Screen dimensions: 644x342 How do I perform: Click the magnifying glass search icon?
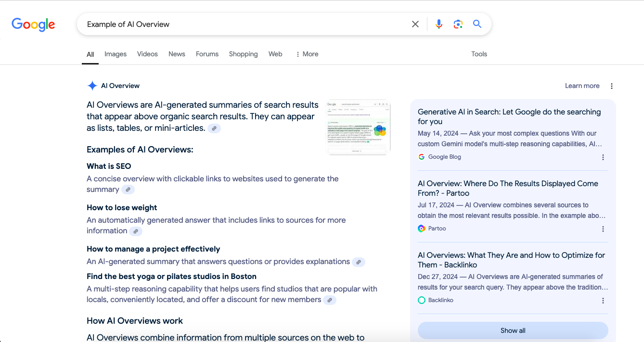477,24
